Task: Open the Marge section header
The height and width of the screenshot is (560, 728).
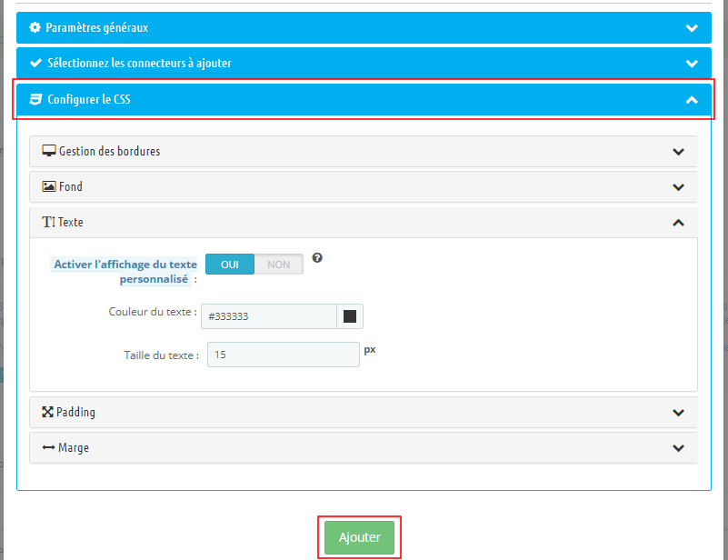Action: (364, 448)
